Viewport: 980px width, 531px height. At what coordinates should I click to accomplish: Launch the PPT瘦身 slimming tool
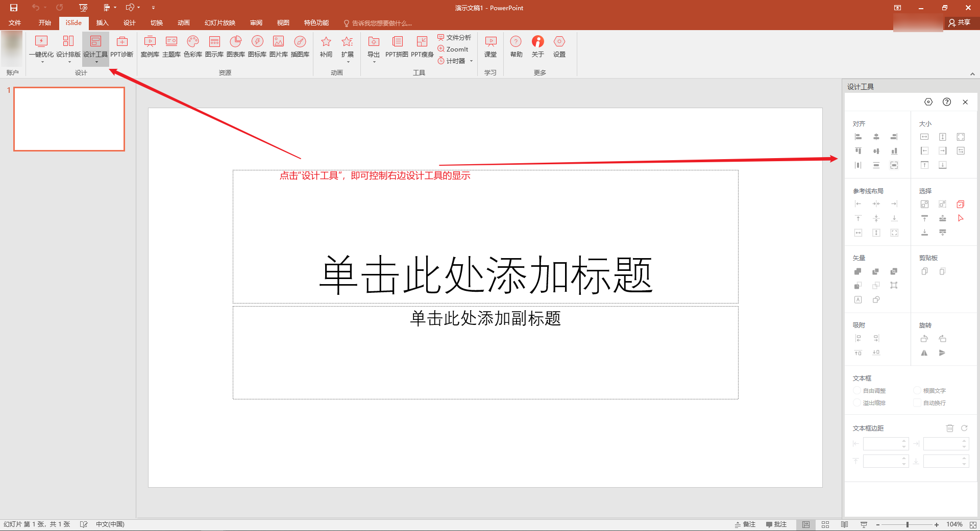coord(422,48)
